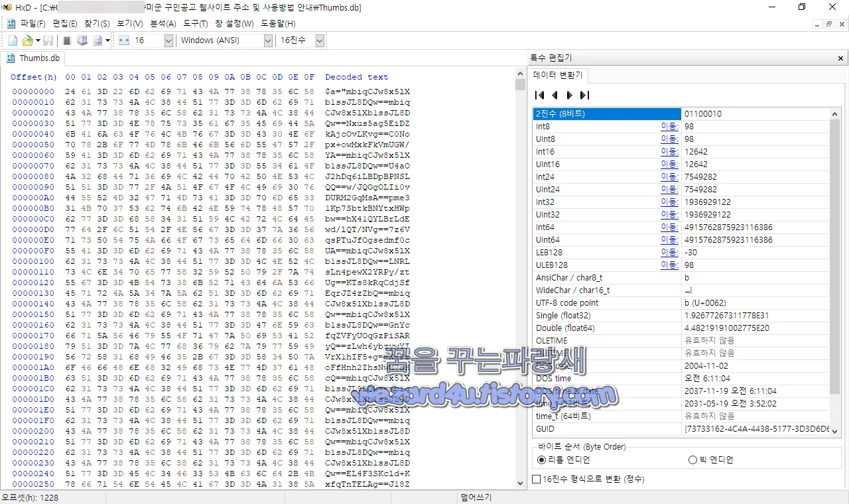The image size is (849, 504).
Task: Click 이동 link for UInt16
Action: [x=669, y=164]
